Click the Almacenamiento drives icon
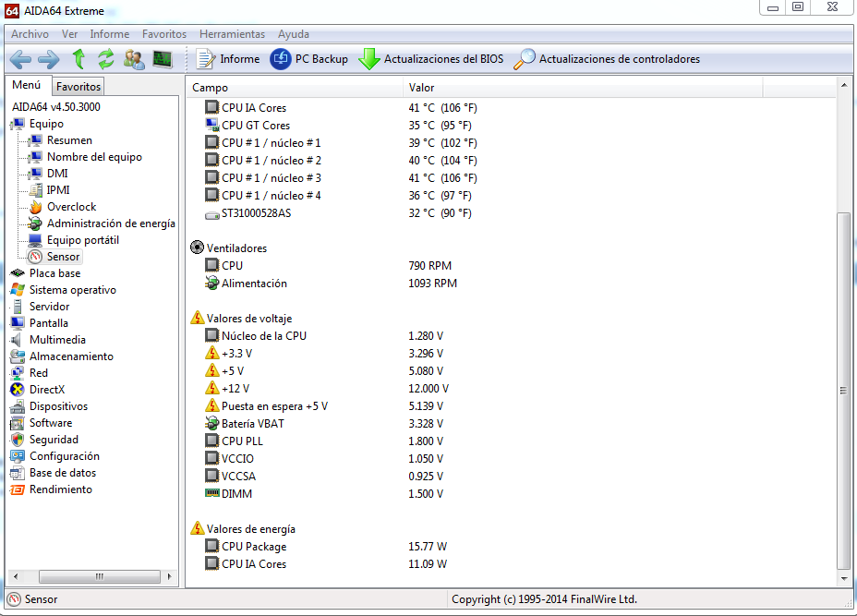 coord(18,356)
